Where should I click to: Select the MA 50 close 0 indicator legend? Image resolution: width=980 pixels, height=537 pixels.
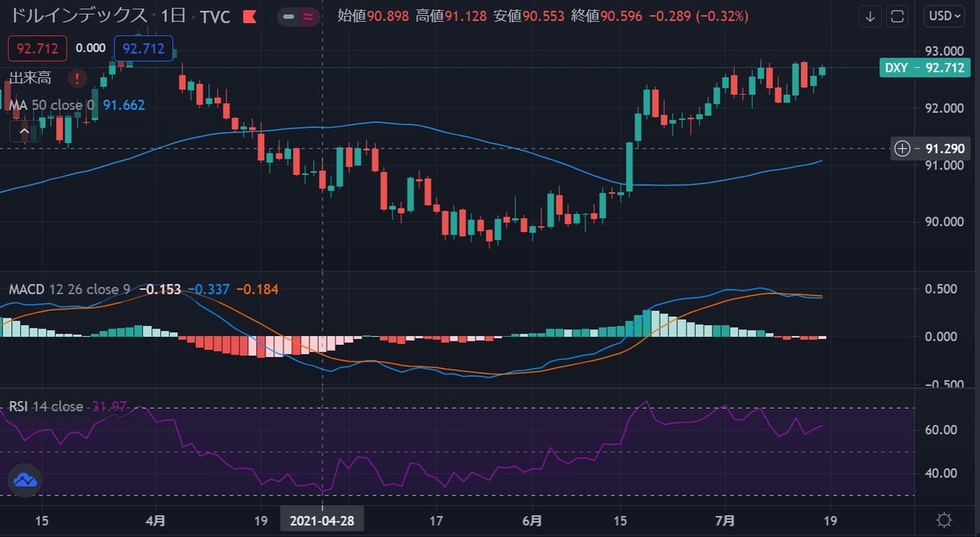click(x=52, y=105)
